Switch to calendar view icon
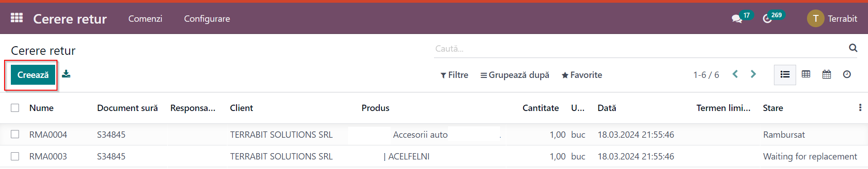The height and width of the screenshot is (169, 868). 826,74
